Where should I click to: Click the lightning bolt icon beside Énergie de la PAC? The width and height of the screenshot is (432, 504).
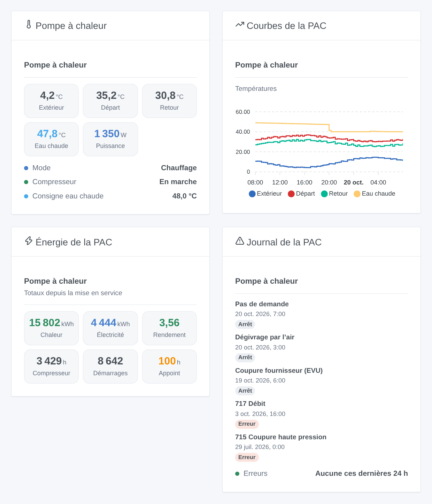(x=29, y=241)
